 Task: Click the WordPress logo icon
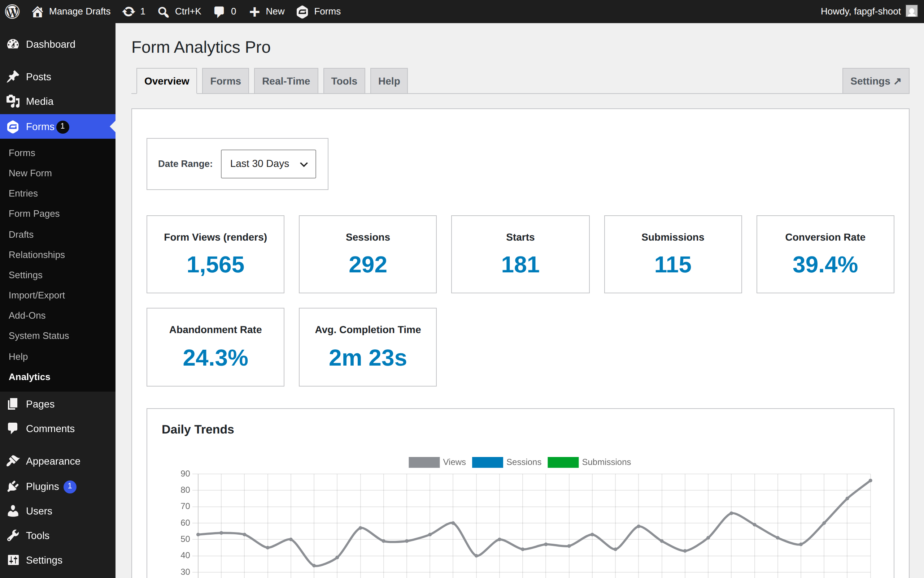click(12, 12)
